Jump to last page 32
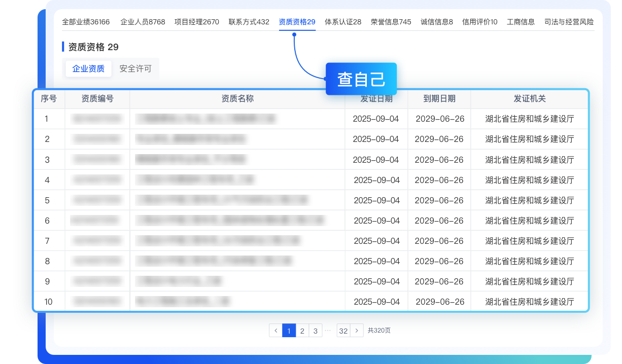The width and height of the screenshot is (622, 364). [x=343, y=331]
